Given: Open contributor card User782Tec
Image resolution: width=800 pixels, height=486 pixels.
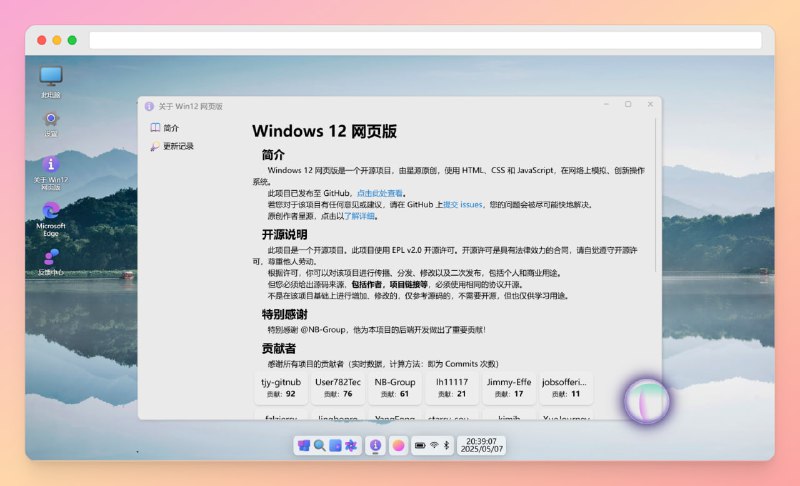Looking at the screenshot, I should (x=338, y=388).
